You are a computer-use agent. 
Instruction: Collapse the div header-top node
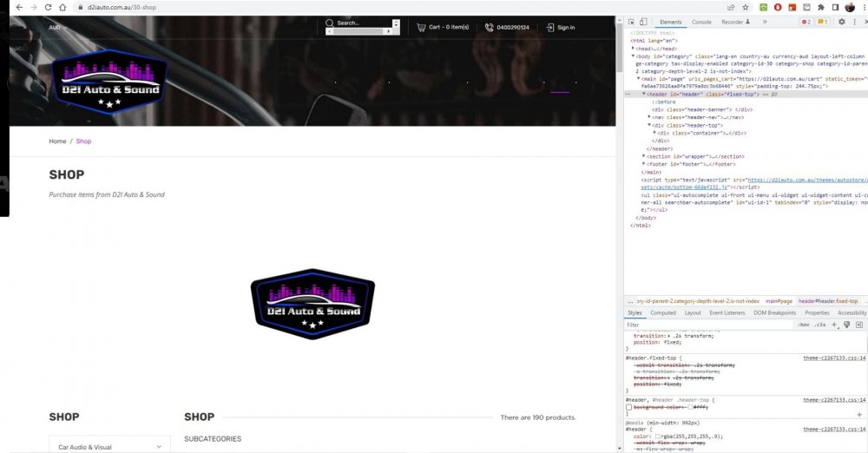coord(649,125)
